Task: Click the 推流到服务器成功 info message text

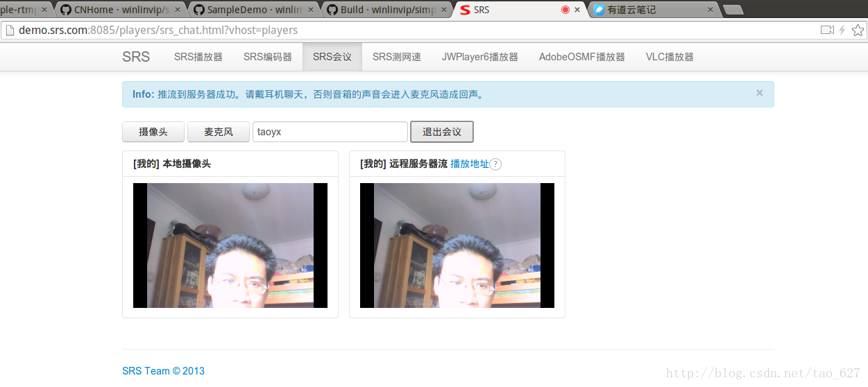Action: (x=321, y=94)
